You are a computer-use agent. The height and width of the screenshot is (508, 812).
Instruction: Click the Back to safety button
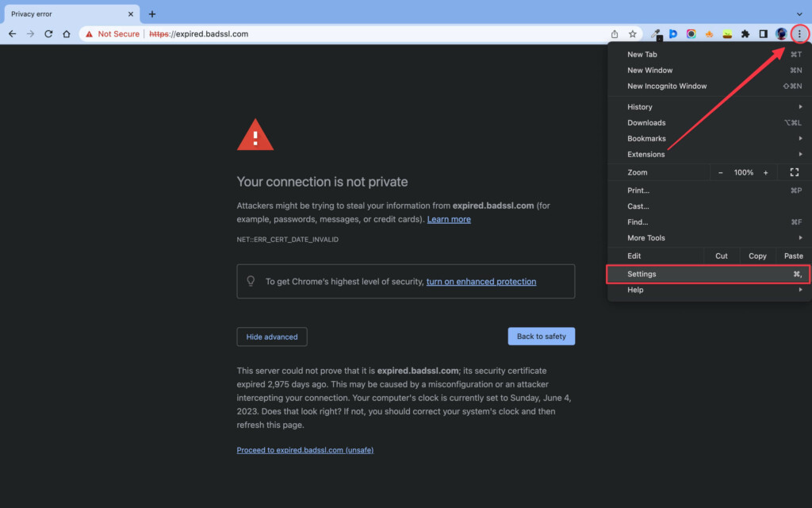(x=542, y=337)
